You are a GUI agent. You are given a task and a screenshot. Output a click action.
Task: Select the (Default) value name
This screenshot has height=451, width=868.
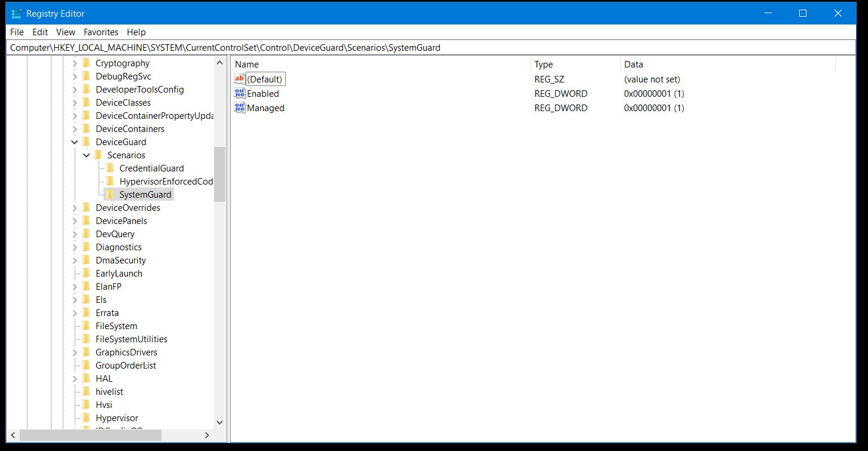pyautogui.click(x=265, y=79)
